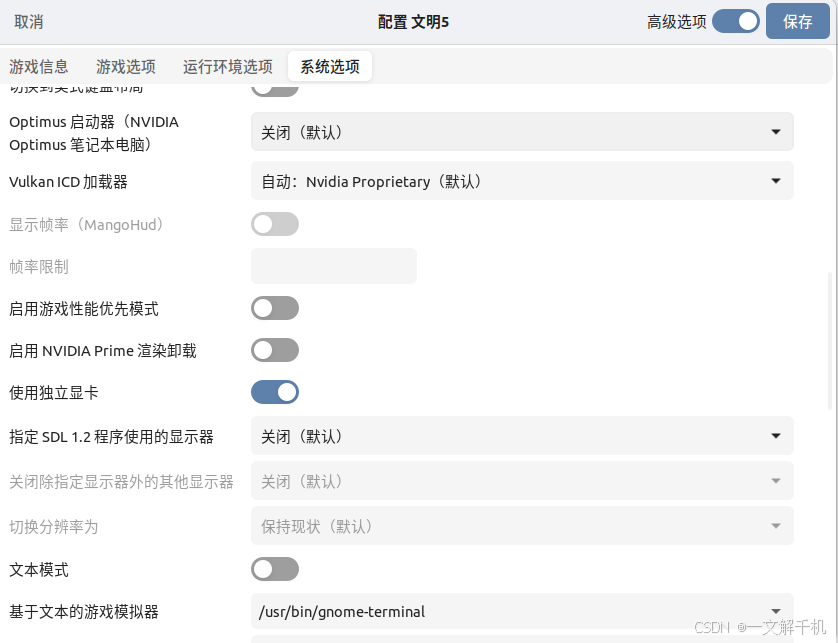This screenshot has width=838, height=643.
Task: Switch to the 游戏信息 tab
Action: (x=38, y=67)
